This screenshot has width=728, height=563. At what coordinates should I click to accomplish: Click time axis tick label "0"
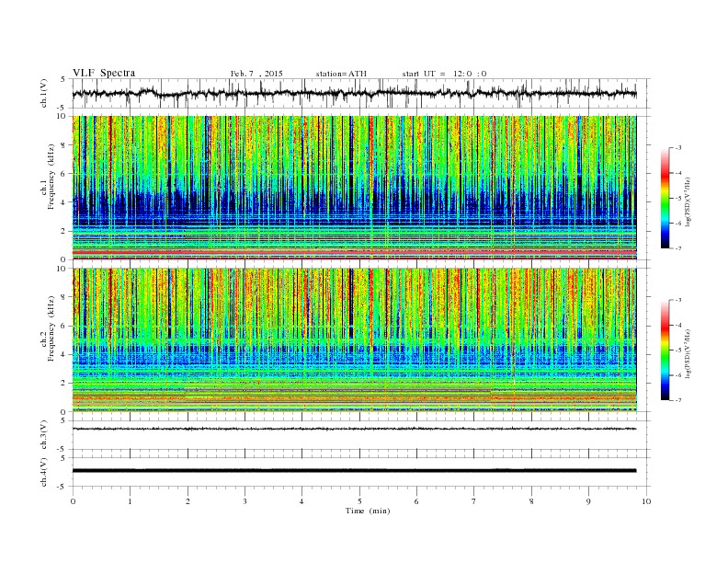[x=73, y=501]
